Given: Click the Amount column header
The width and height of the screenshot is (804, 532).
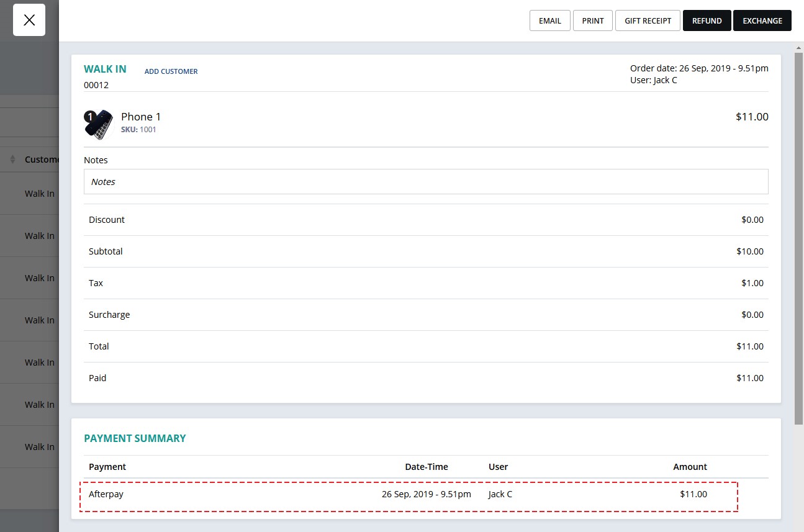Looking at the screenshot, I should 690,467.
